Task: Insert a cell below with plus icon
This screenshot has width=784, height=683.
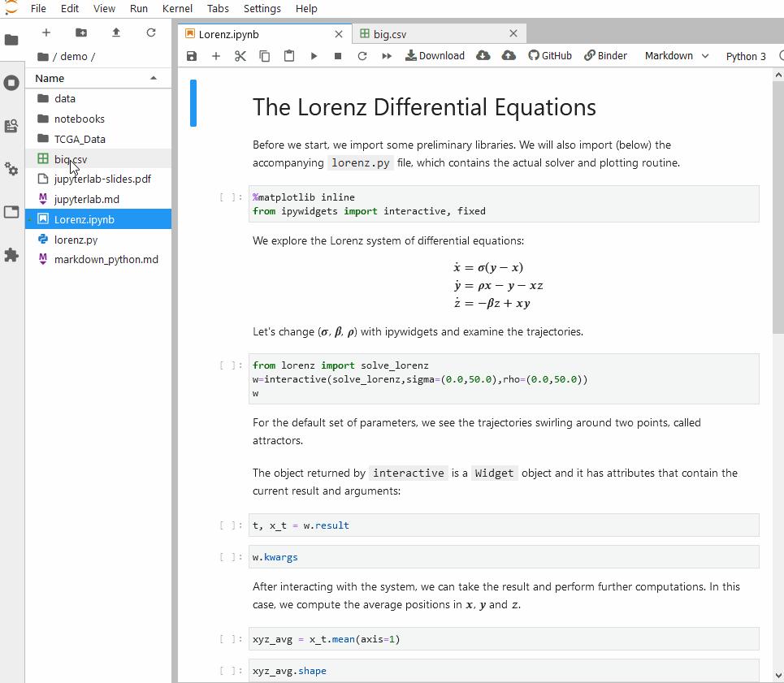Action: (216, 56)
